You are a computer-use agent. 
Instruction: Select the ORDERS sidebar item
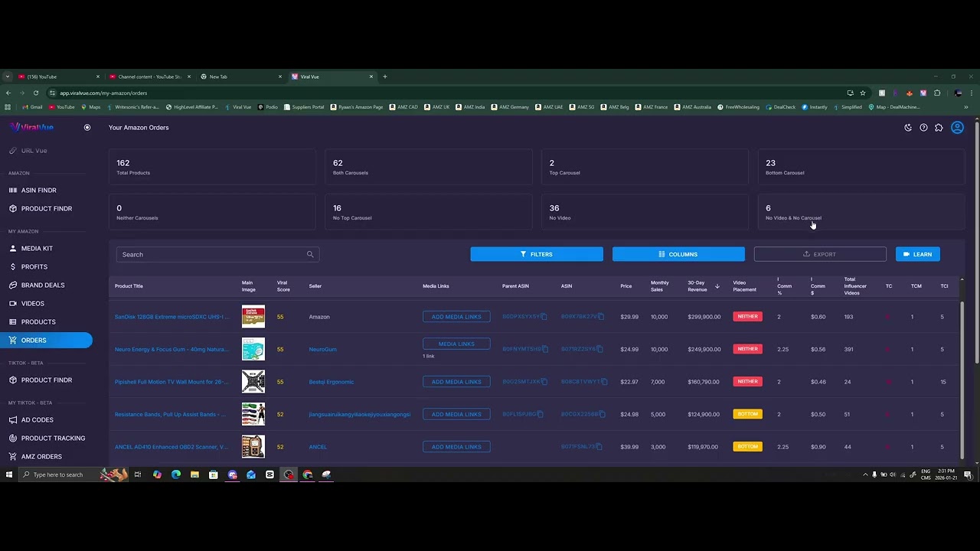46,340
